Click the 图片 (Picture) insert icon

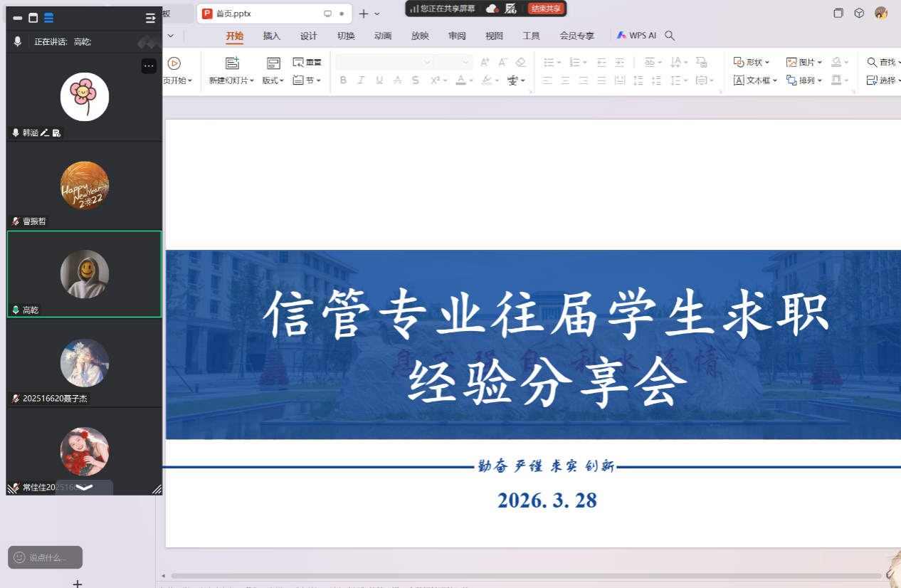791,63
